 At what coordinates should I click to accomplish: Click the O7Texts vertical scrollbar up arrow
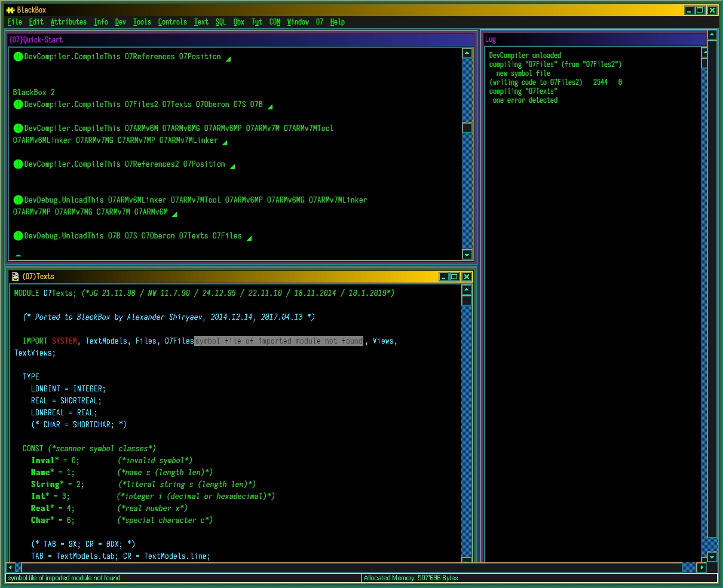467,290
